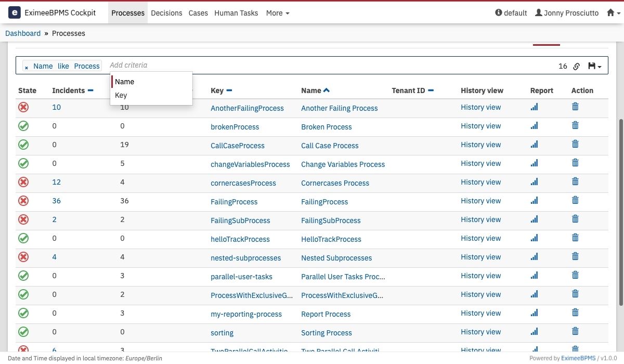Click green check state of brokenProcess

(x=23, y=126)
